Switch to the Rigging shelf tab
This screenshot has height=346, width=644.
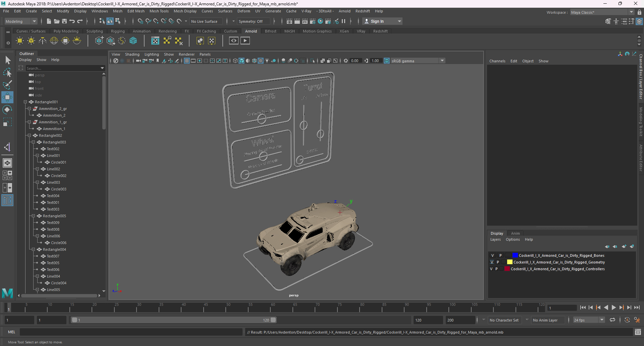[118, 31]
